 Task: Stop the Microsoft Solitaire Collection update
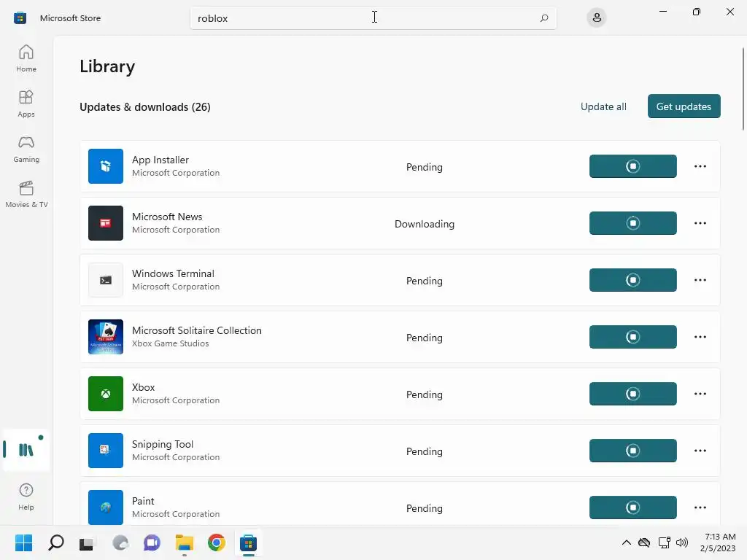pyautogui.click(x=632, y=337)
